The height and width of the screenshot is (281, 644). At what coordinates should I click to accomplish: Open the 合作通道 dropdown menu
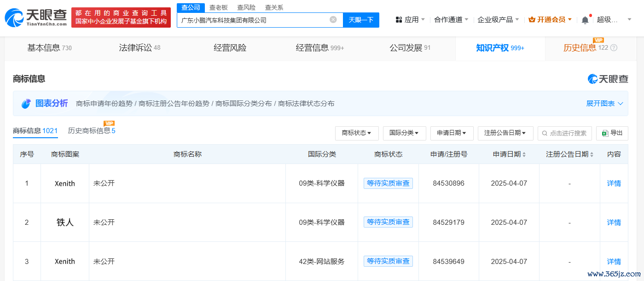tap(451, 20)
